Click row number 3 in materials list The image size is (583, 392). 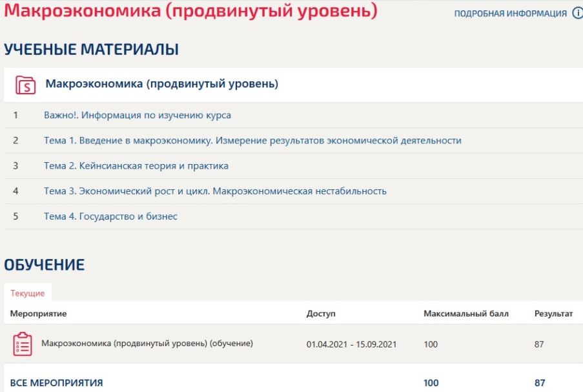pos(15,165)
